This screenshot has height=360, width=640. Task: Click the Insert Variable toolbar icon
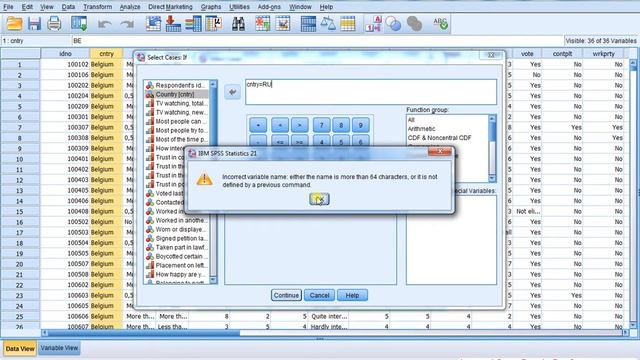(x=282, y=24)
